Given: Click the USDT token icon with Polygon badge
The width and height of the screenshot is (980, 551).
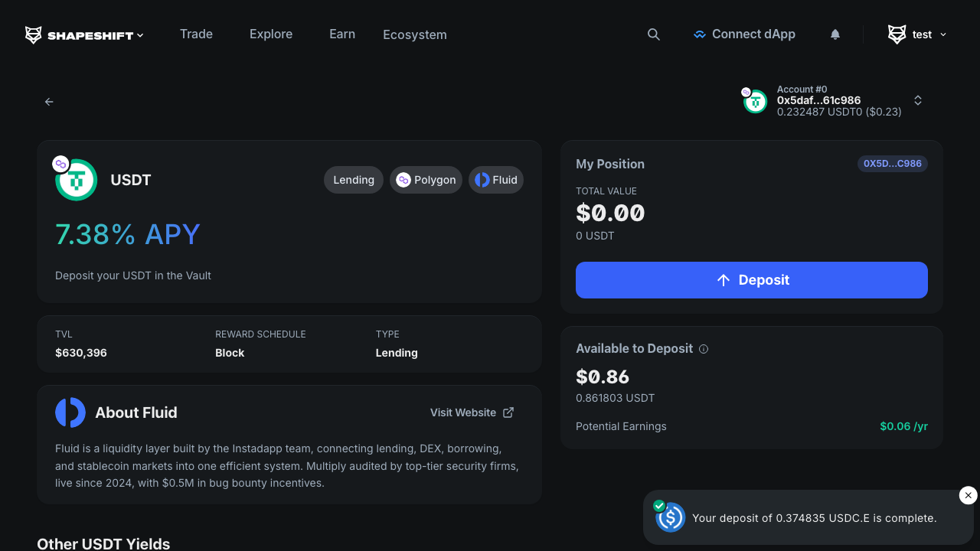Looking at the screenshot, I should pos(76,179).
